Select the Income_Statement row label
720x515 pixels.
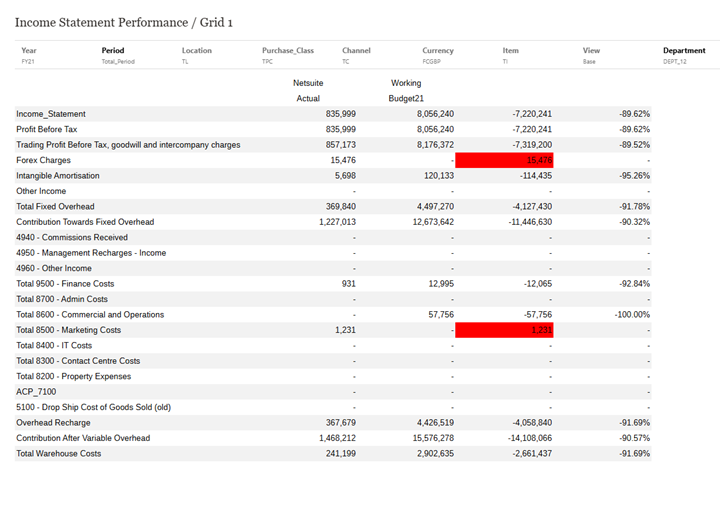[51, 114]
